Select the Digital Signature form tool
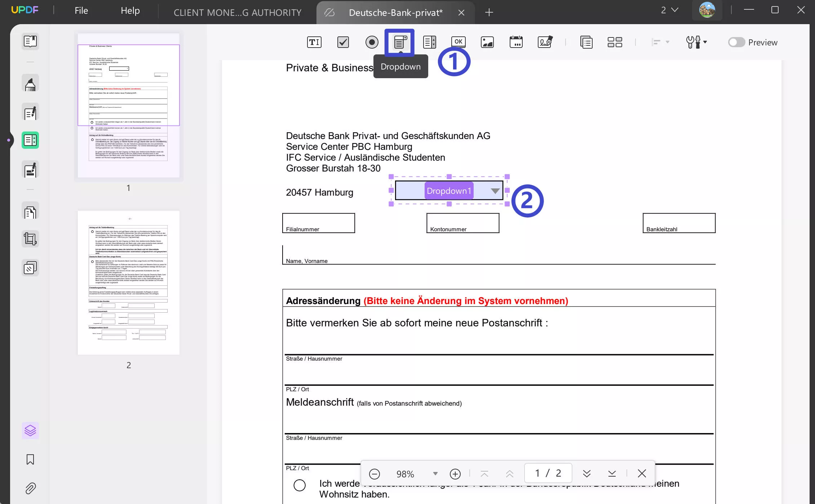This screenshot has height=504, width=815. [545, 42]
